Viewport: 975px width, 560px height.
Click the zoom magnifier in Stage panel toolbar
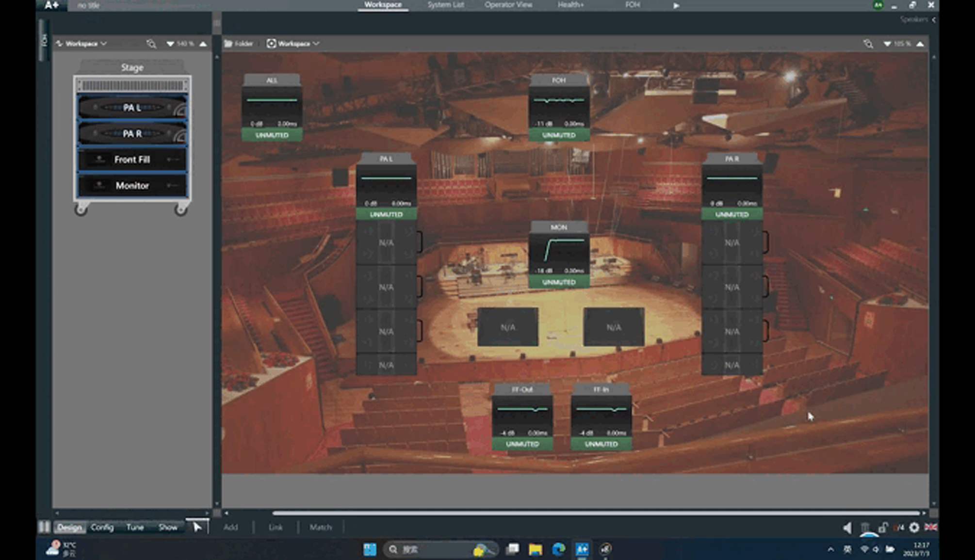pos(151,44)
